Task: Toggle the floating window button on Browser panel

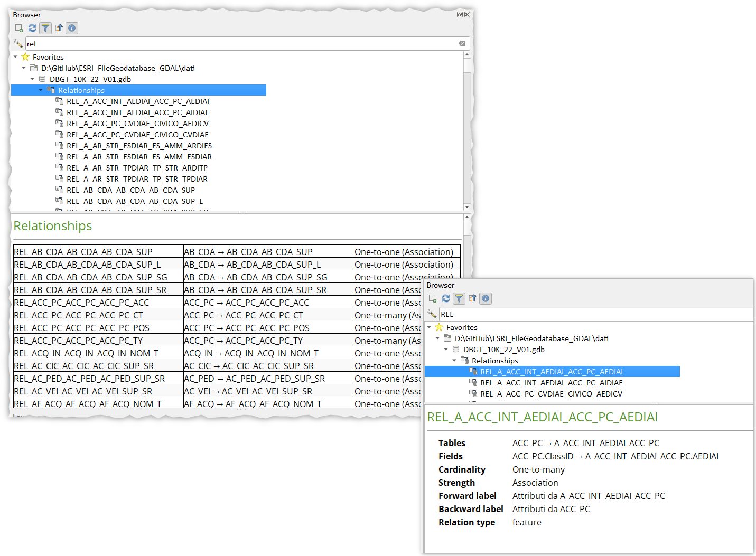Action: coord(459,14)
